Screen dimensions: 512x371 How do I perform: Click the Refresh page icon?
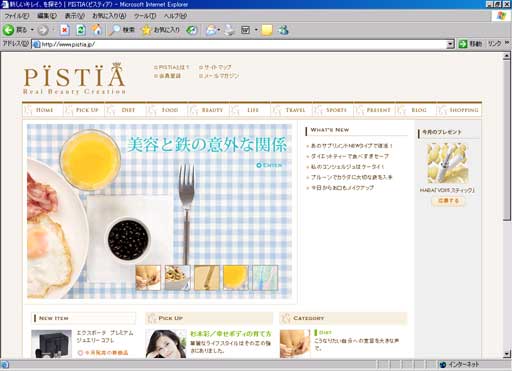[81, 30]
